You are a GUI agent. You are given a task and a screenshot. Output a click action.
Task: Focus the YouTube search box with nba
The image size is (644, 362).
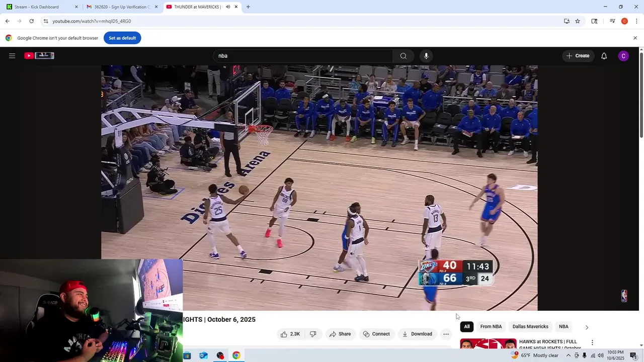coord(302,56)
